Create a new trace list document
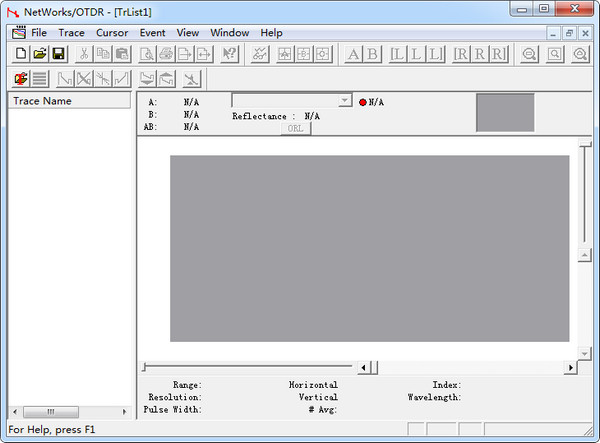 [x=21, y=54]
